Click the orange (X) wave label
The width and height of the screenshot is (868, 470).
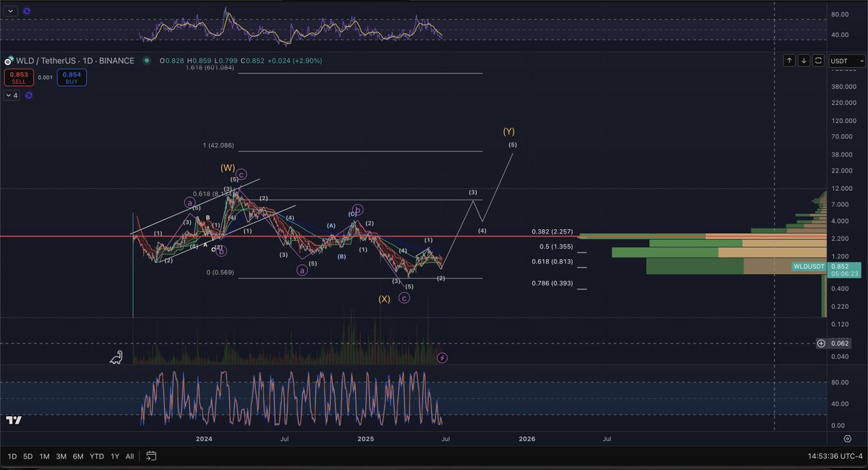point(384,299)
